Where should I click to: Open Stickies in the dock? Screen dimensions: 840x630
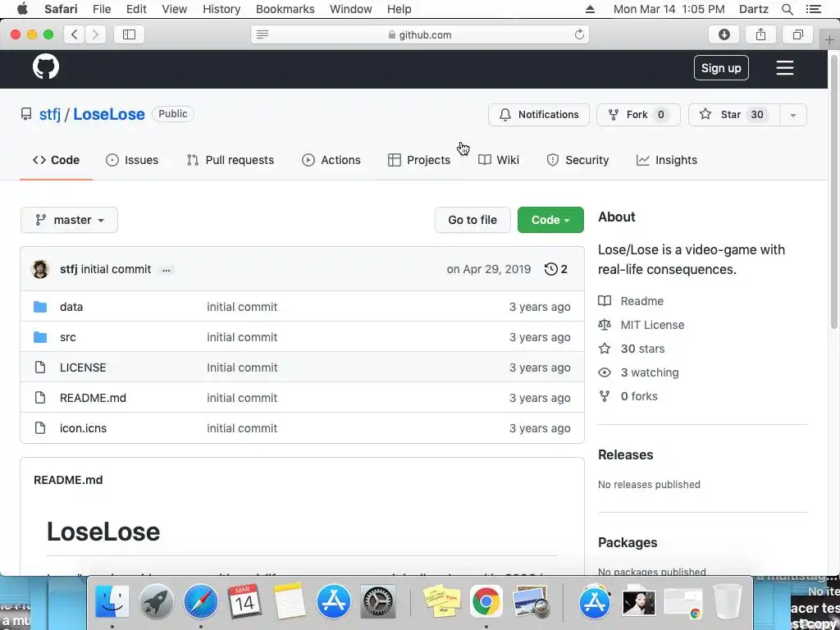coord(442,601)
